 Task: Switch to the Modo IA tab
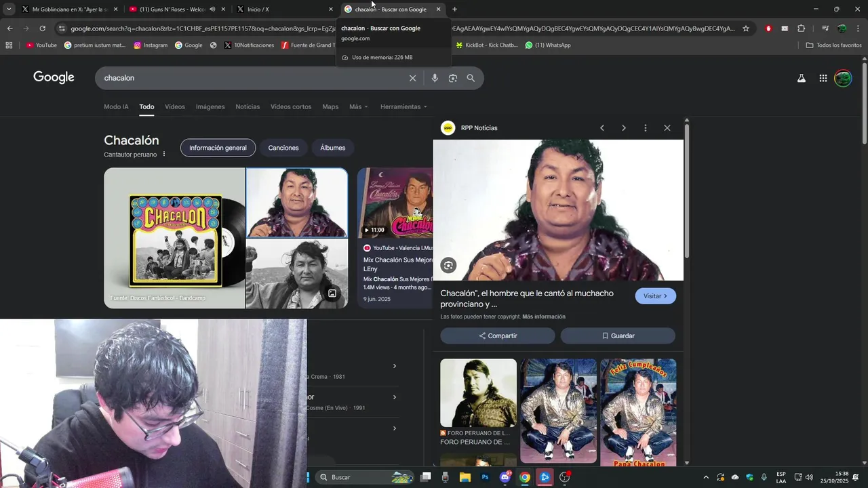[116, 107]
